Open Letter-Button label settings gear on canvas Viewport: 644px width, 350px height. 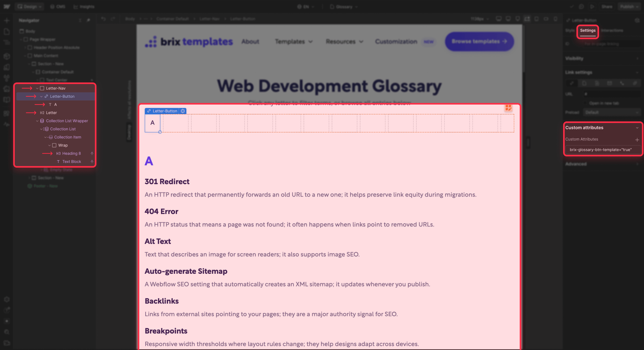183,111
